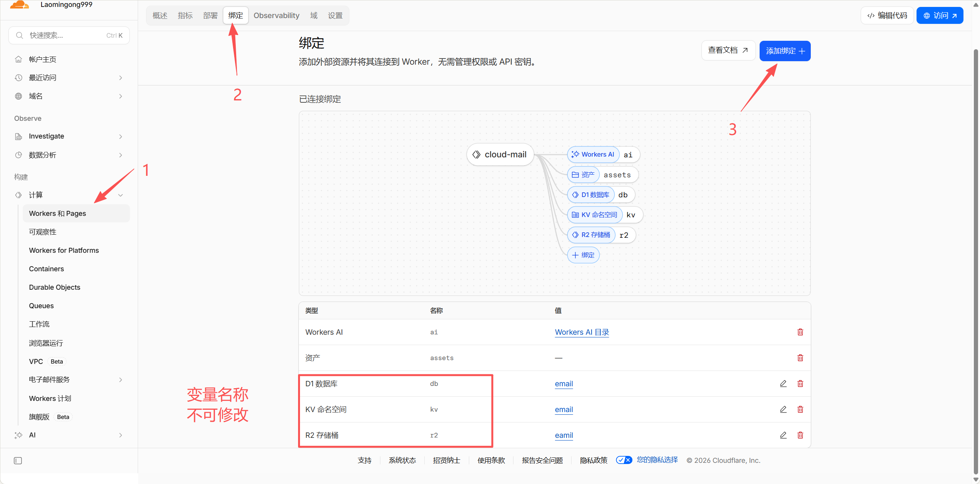Click the blue 访问 button
This screenshot has height=484, width=980.
(x=940, y=15)
